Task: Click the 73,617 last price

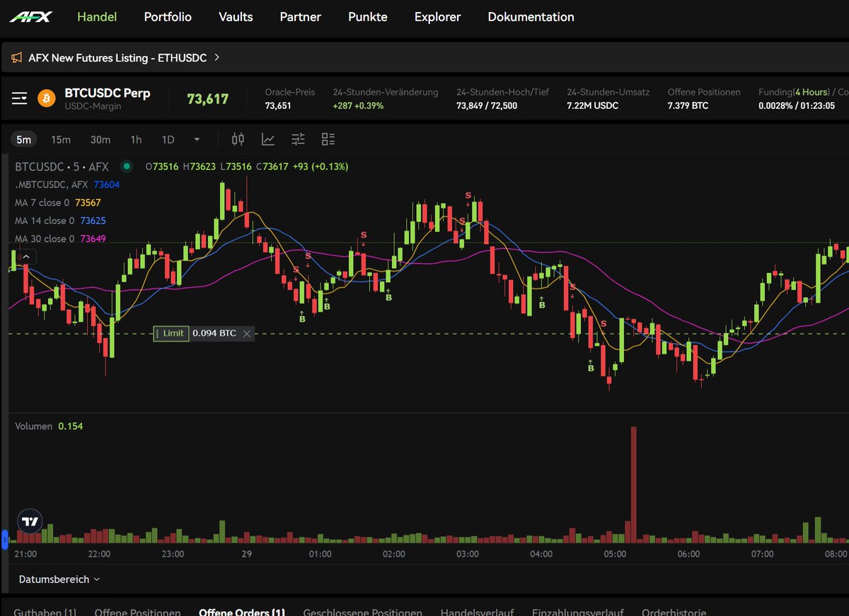Action: coord(207,99)
